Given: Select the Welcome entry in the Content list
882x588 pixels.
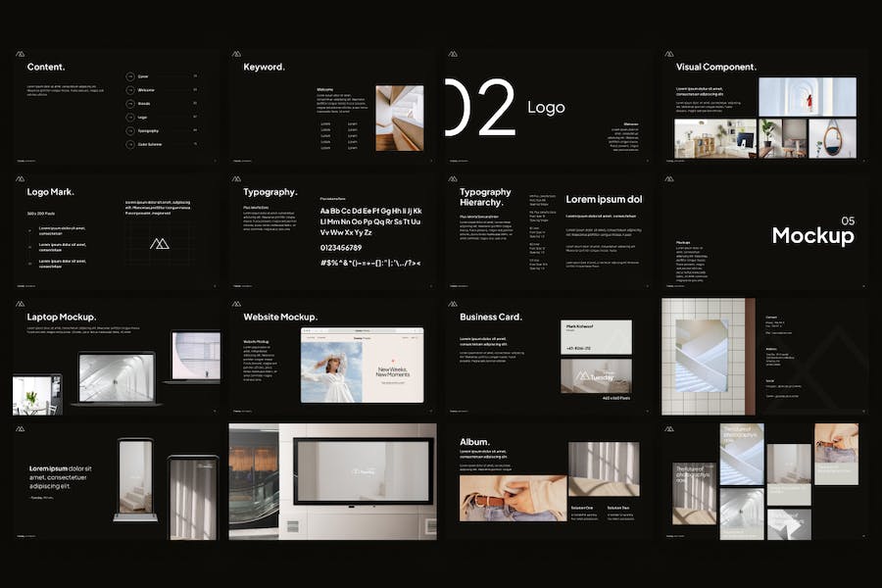Looking at the screenshot, I should 162,90.
